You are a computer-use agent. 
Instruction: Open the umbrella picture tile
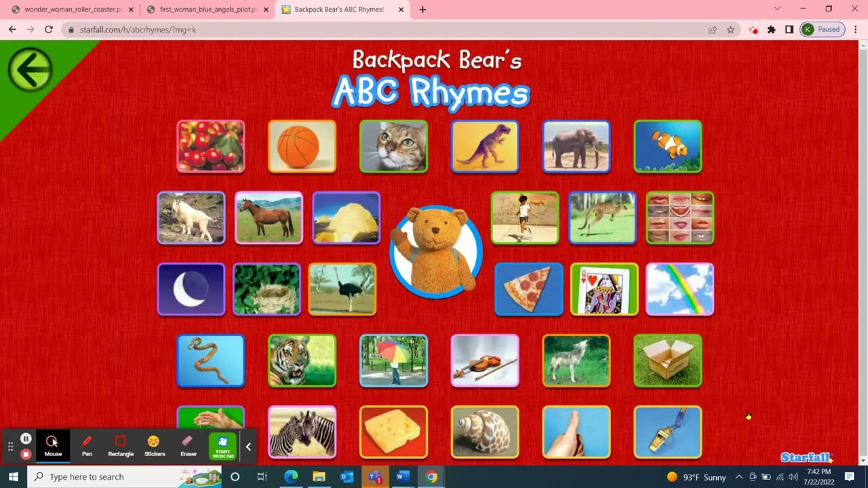[393, 361]
